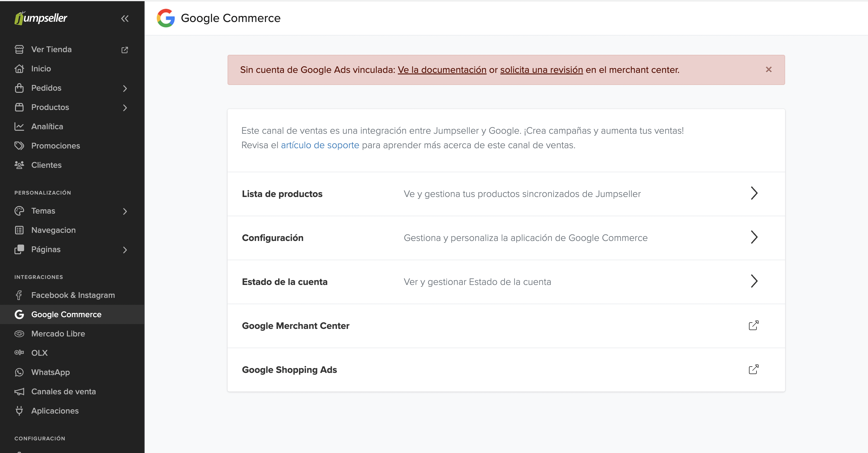Open the Google Merchant Center external-link icon
The width and height of the screenshot is (868, 453).
click(x=754, y=325)
